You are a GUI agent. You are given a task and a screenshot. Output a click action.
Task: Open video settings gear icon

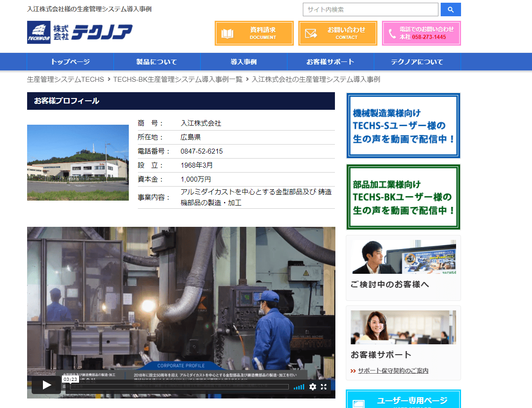tap(312, 387)
